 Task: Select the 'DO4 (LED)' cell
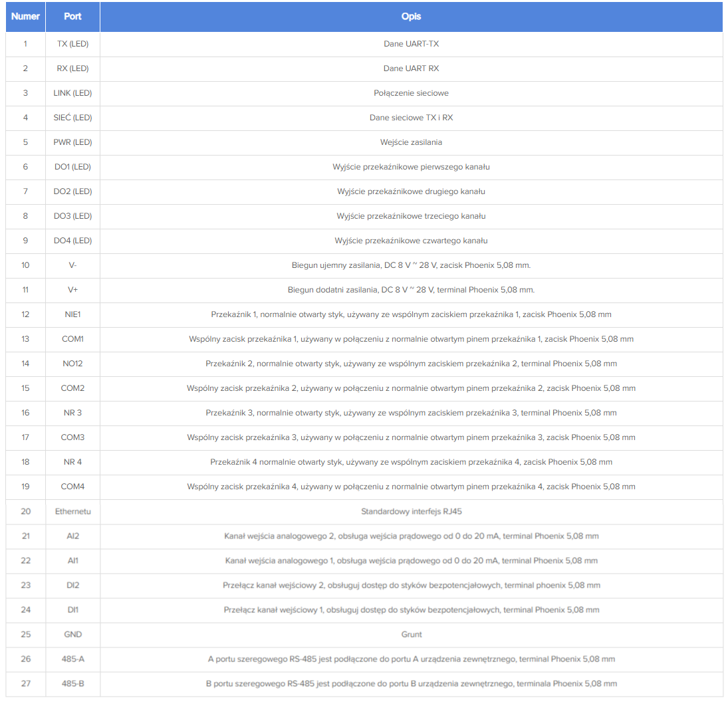click(73, 241)
